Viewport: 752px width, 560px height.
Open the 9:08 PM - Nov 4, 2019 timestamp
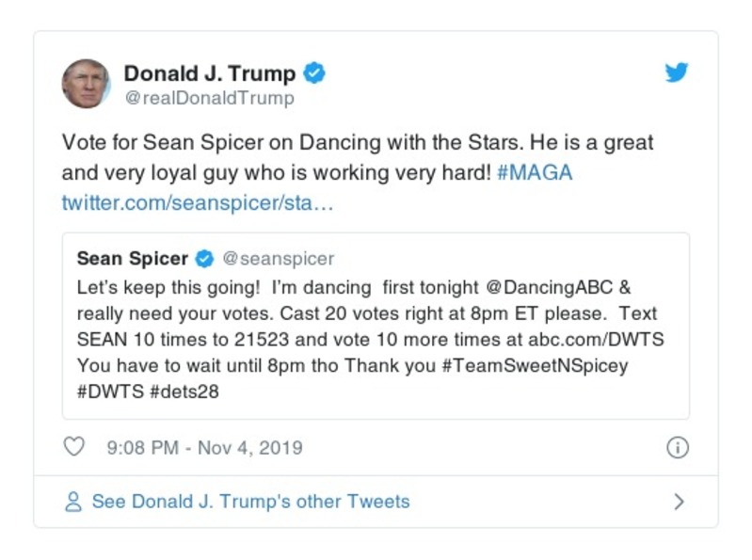(202, 448)
